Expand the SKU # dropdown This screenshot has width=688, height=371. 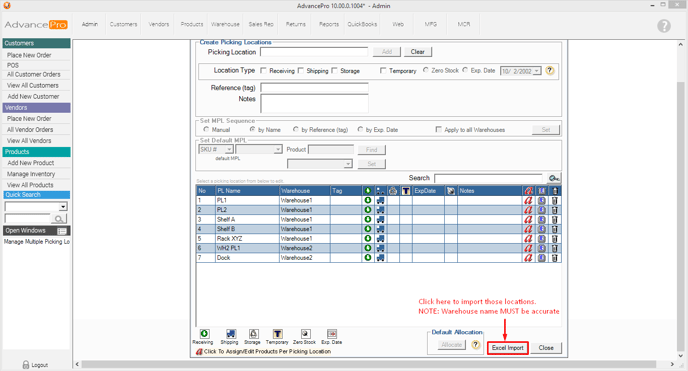(229, 150)
